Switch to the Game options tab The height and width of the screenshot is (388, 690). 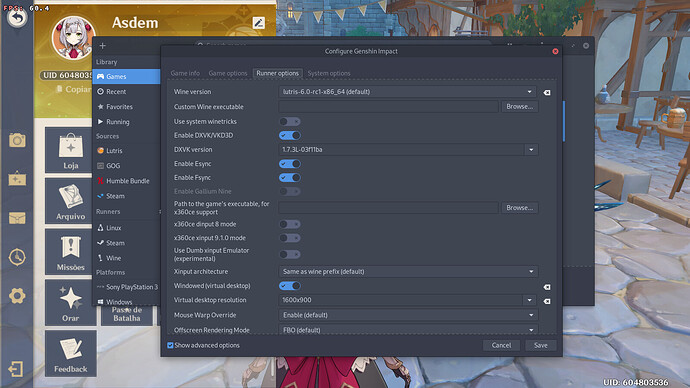228,73
